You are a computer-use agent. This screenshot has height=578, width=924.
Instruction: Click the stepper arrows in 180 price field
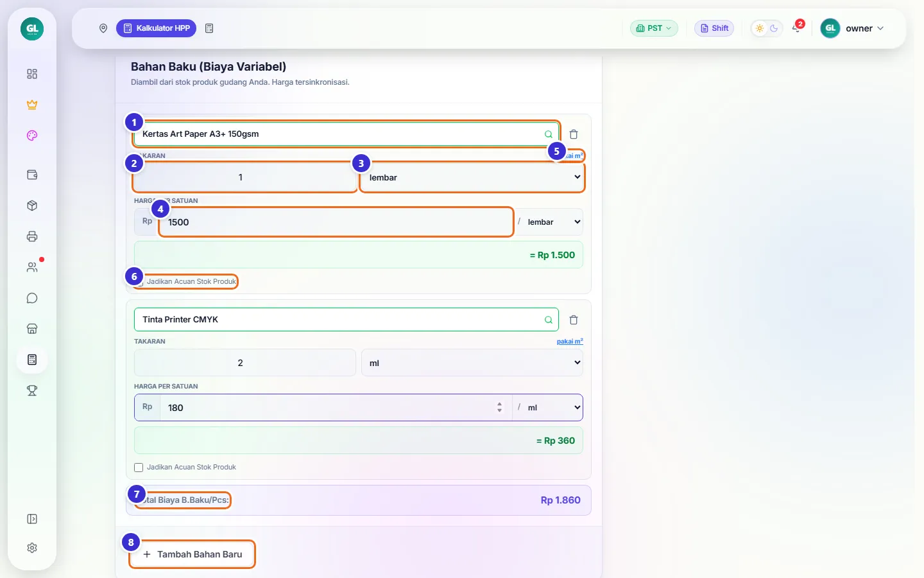click(500, 408)
